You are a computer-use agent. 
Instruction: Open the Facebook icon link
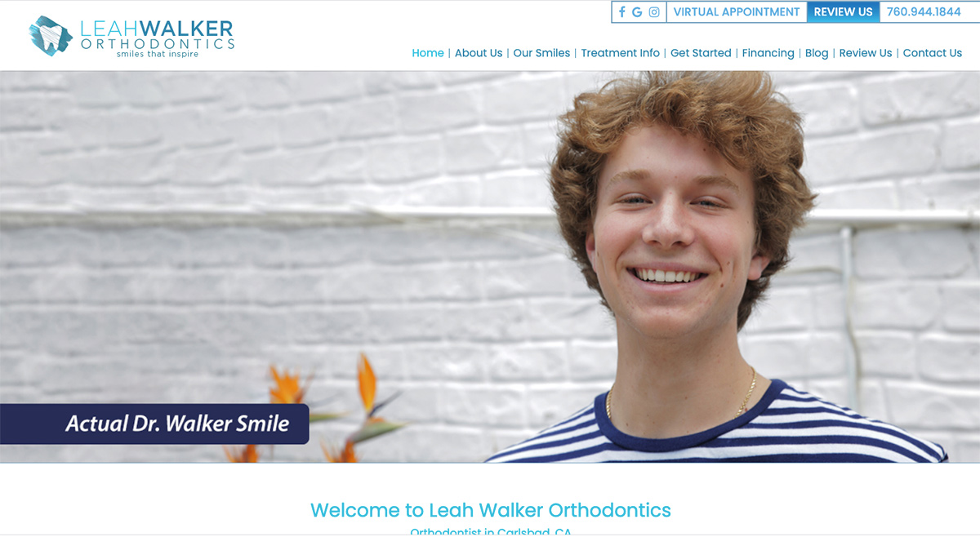point(622,12)
